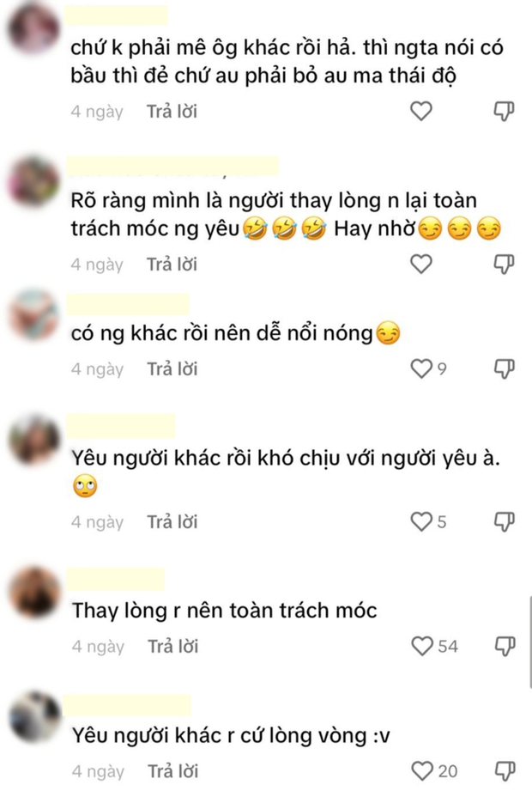This screenshot has width=532, height=791.
Task: Dislike the 'Thay lòng r nên toàn trách móc' comment
Action: tap(505, 646)
